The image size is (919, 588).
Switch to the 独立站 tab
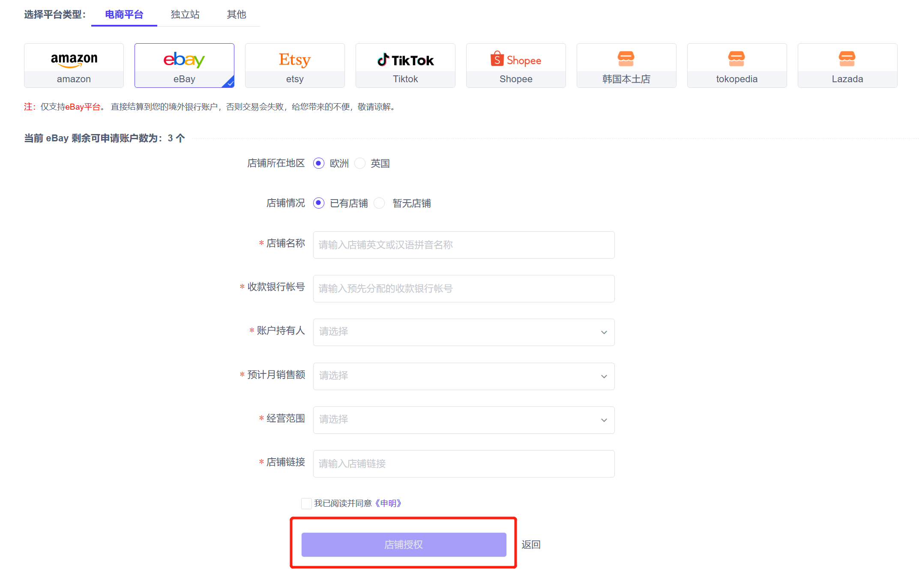(185, 15)
